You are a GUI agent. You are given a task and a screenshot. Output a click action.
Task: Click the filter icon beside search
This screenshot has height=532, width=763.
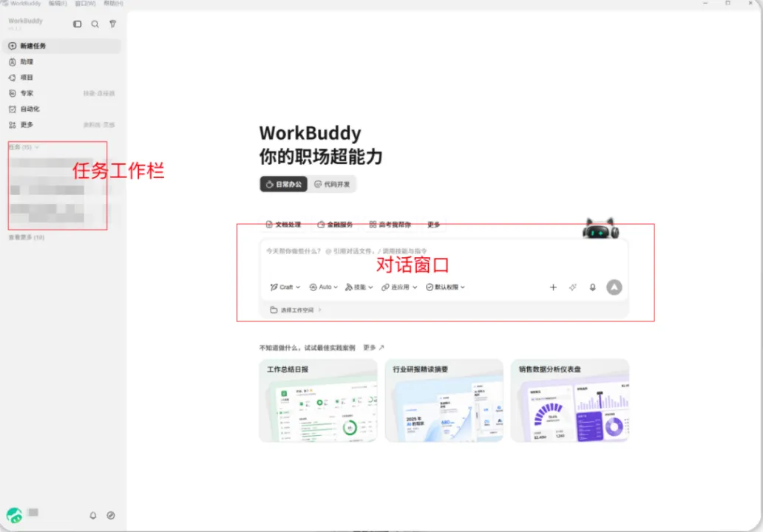[112, 24]
